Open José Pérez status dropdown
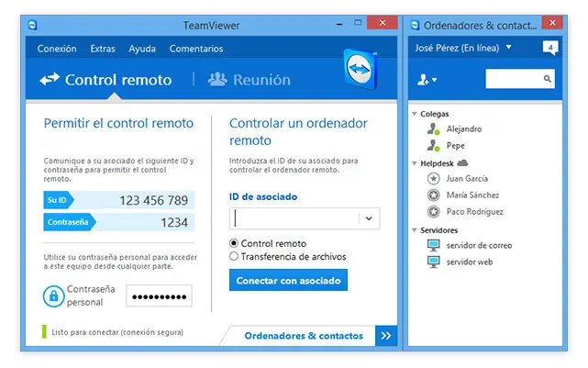 pyautogui.click(x=509, y=48)
